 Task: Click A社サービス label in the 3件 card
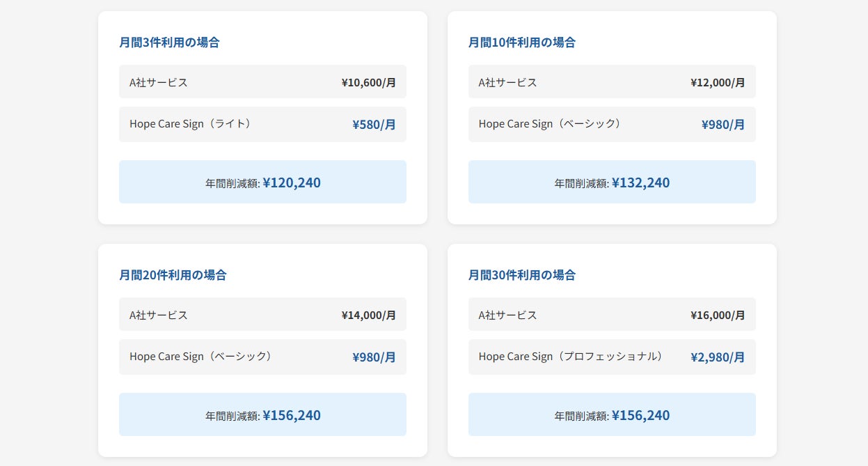[159, 82]
